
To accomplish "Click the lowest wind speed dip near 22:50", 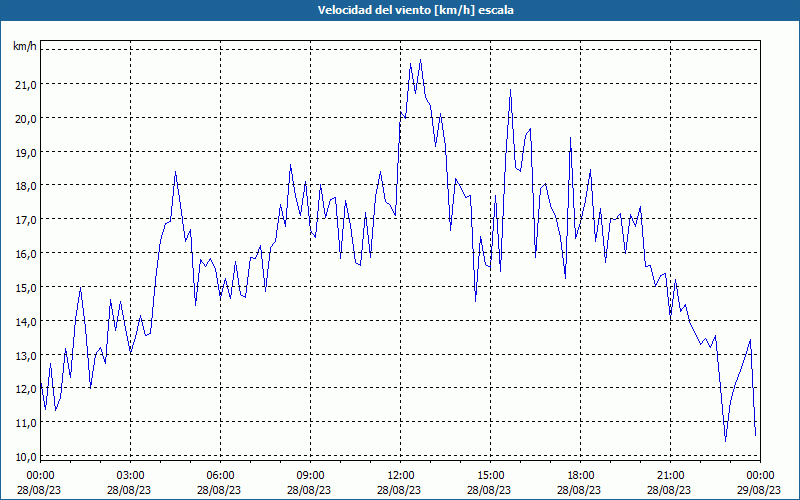I will click(726, 440).
